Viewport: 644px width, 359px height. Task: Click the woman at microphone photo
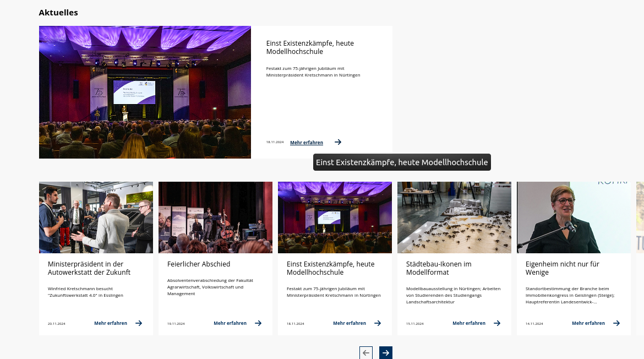click(x=574, y=217)
